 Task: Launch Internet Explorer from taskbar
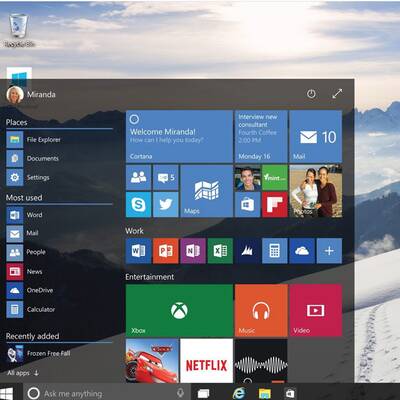click(x=239, y=393)
